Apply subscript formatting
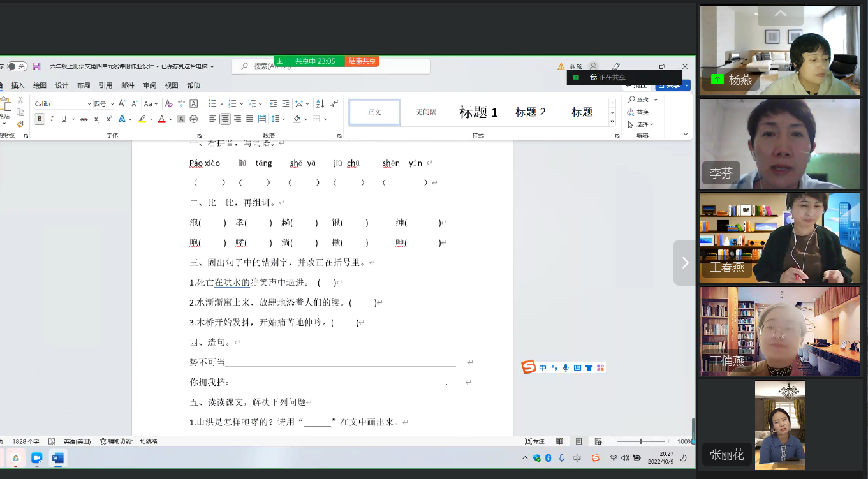 97,119
